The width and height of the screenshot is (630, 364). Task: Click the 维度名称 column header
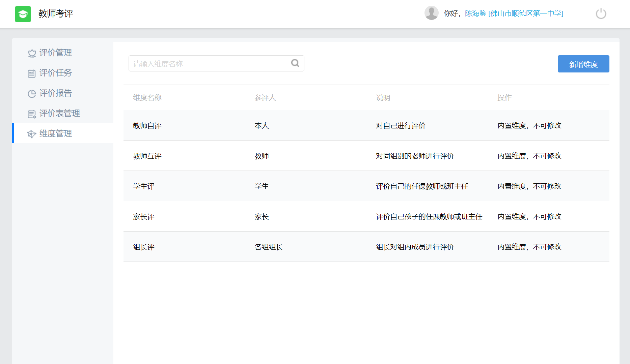coord(147,98)
